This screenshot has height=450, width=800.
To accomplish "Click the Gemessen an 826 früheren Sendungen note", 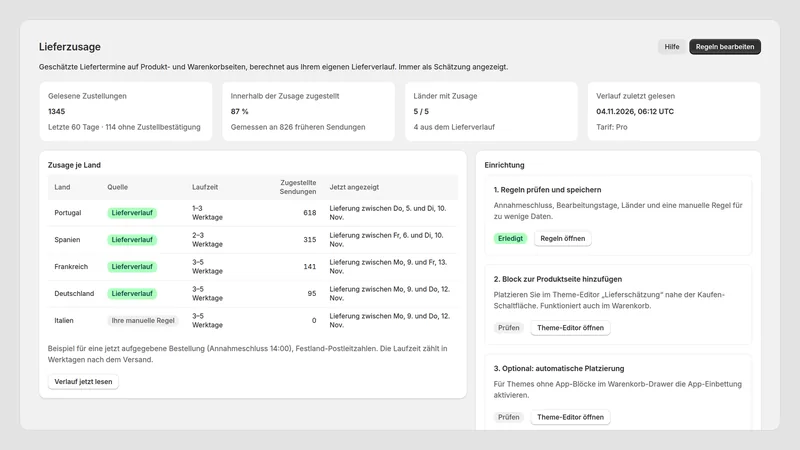I will point(298,127).
